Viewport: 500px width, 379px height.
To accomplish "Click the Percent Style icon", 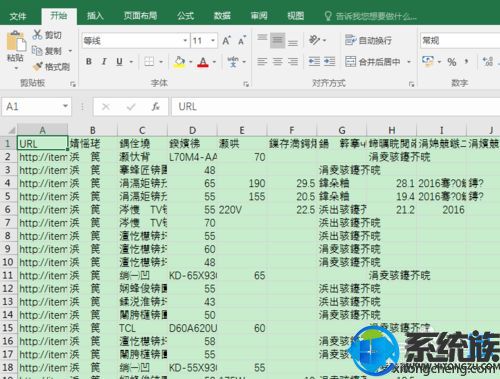I will pyautogui.click(x=452, y=61).
